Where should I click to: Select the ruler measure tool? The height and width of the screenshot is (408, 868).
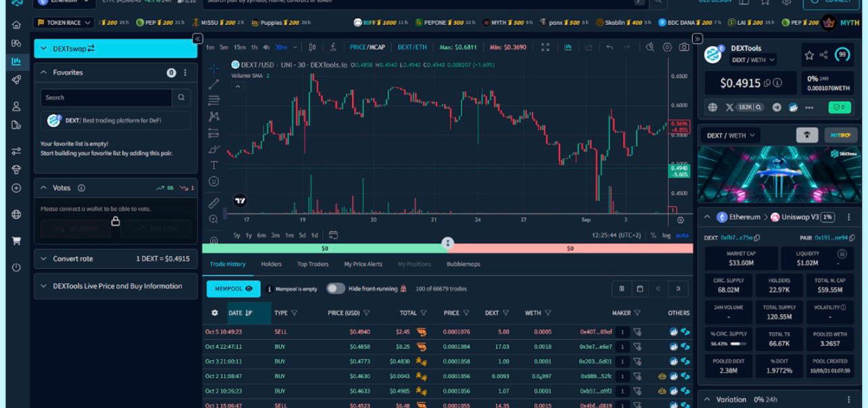(214, 203)
